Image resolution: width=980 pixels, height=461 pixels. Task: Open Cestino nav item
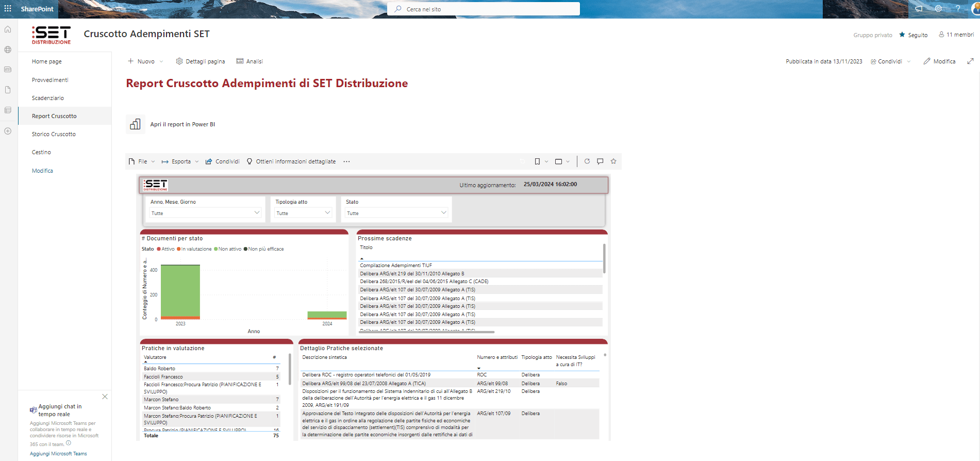coord(41,152)
